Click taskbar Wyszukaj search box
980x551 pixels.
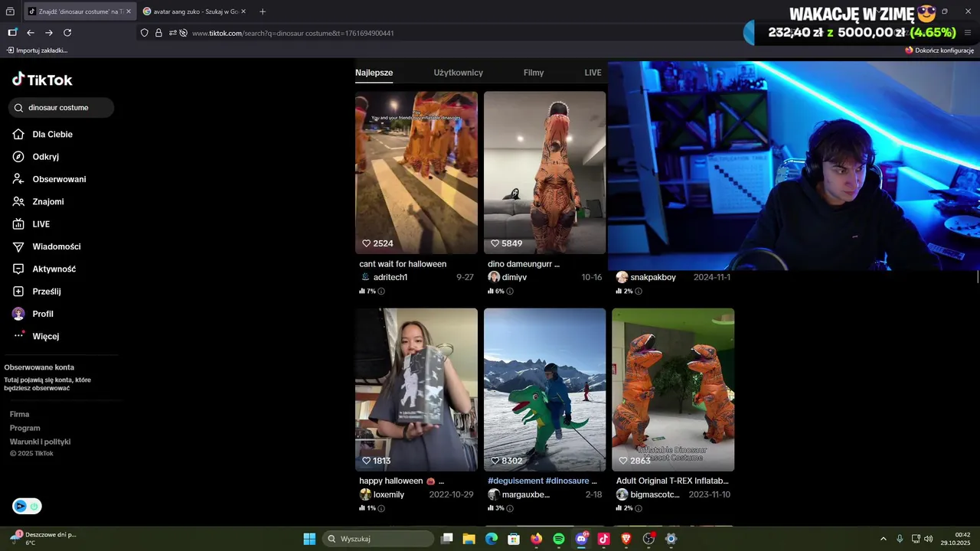pyautogui.click(x=378, y=539)
